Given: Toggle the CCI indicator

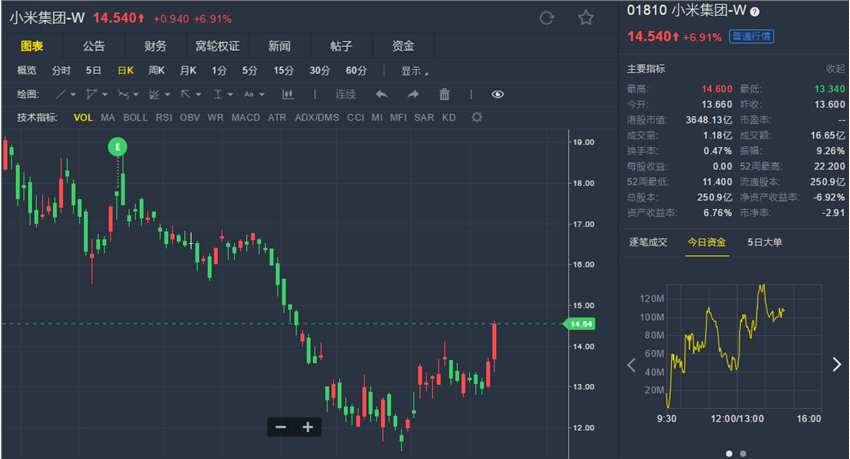Looking at the screenshot, I should pos(356,118).
